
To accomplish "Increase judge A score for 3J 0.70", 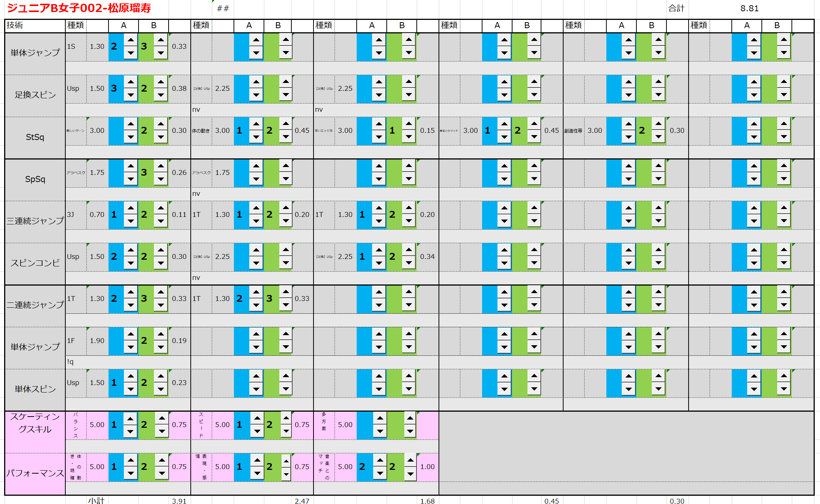I will point(131,208).
